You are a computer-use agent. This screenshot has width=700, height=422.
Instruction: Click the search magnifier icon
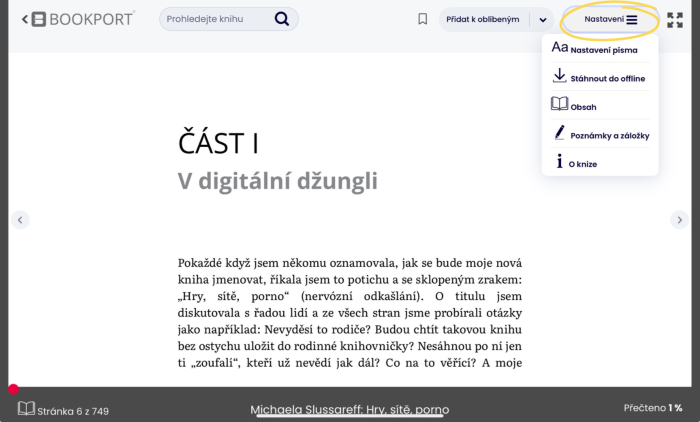coord(282,19)
